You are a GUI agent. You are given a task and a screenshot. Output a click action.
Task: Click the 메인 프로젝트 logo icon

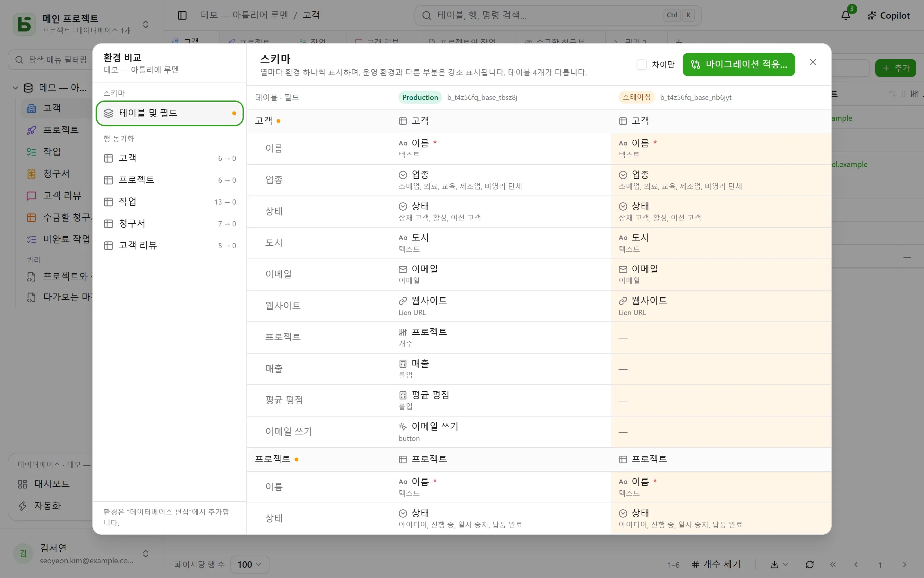point(24,24)
